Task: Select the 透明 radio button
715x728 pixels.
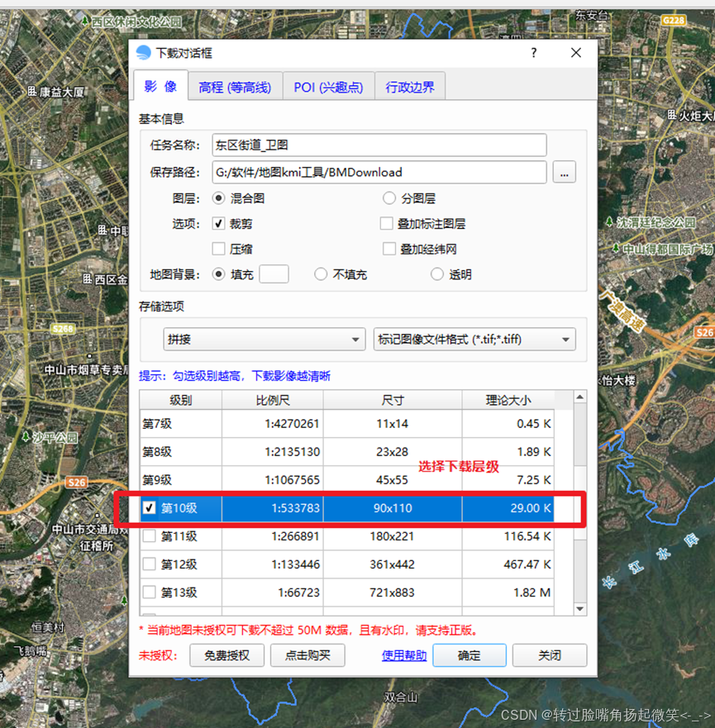Action: click(437, 274)
